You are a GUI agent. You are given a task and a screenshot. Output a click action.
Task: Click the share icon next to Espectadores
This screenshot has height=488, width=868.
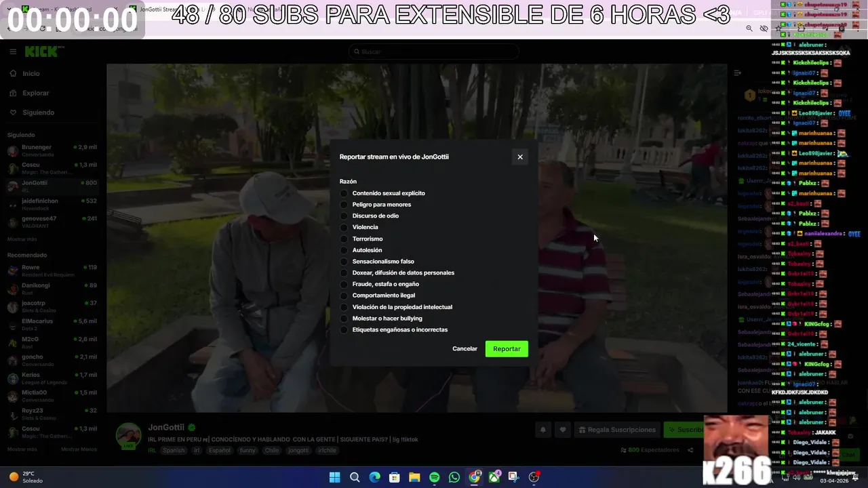(x=690, y=450)
